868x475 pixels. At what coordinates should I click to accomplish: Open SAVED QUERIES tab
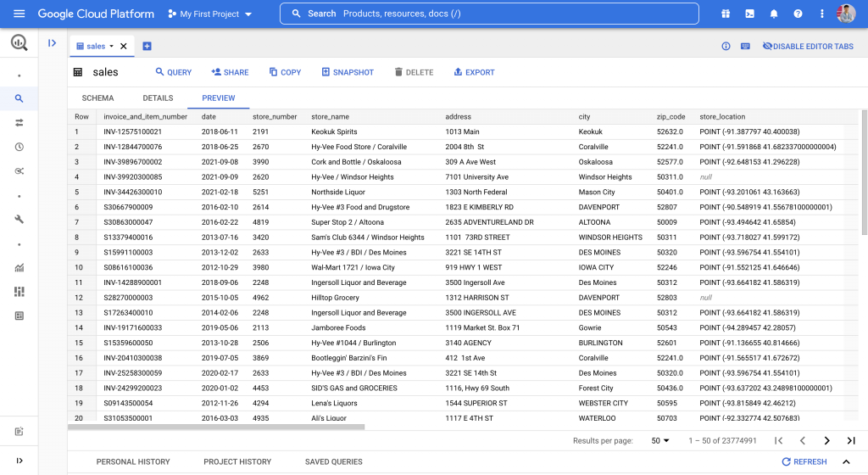point(334,461)
